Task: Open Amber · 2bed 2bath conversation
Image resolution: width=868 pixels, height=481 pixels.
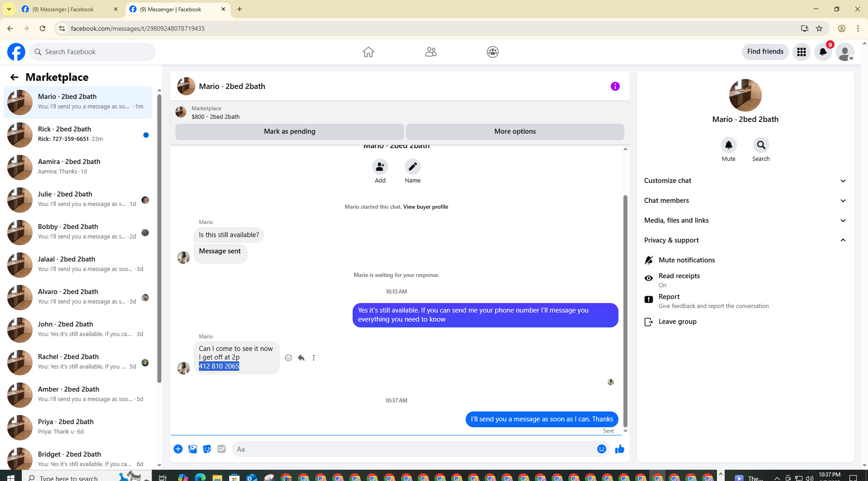Action: (x=78, y=395)
